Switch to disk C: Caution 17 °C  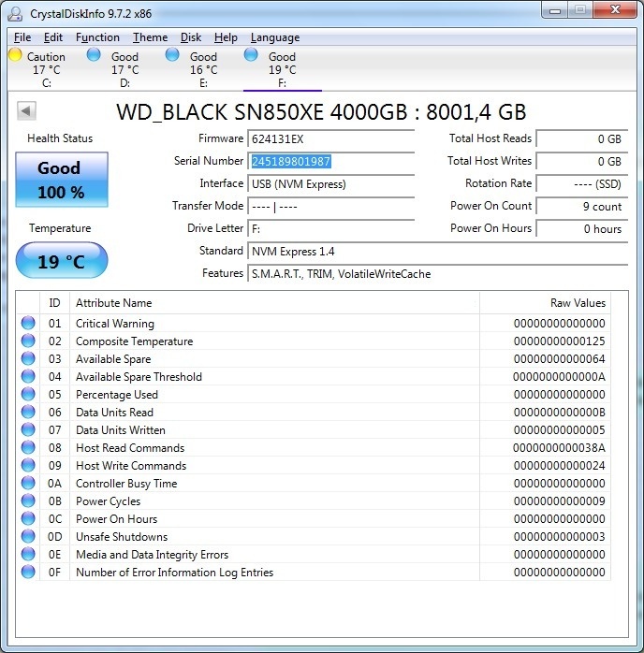(x=47, y=69)
